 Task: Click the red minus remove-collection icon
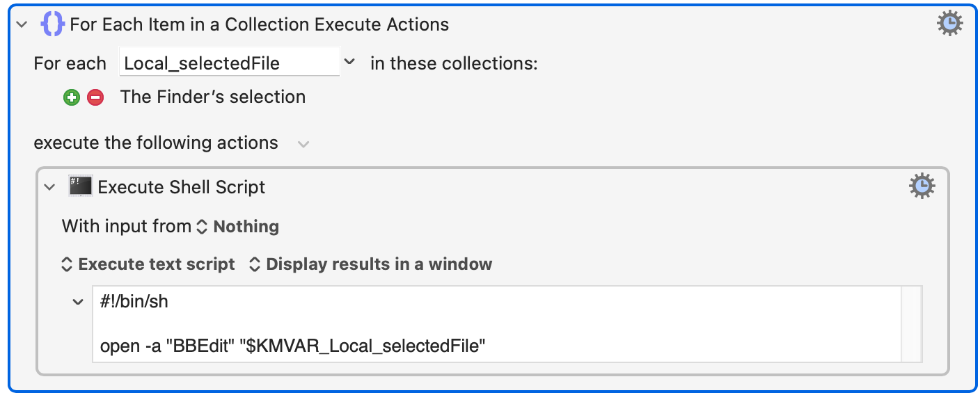[x=95, y=97]
